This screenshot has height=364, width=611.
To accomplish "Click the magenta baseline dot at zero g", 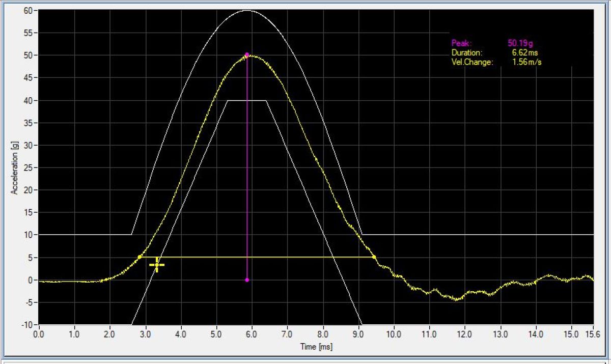I will pyautogui.click(x=247, y=280).
